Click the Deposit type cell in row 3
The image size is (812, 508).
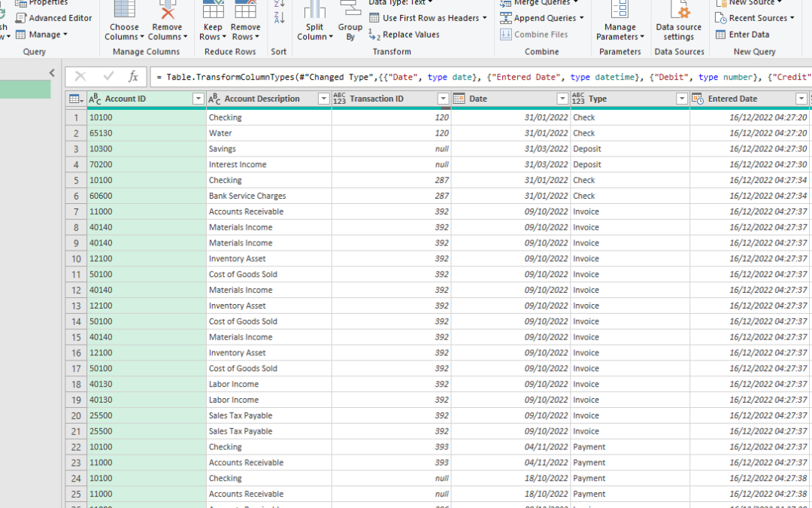pyautogui.click(x=630, y=149)
